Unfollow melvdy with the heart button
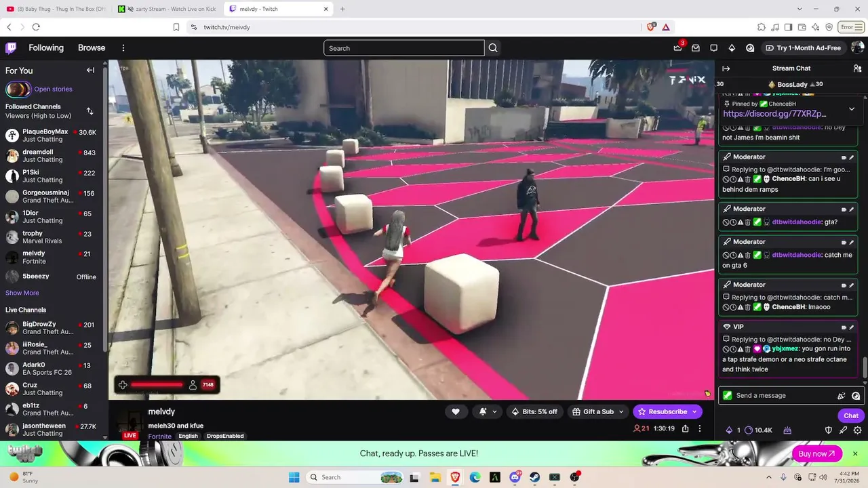The image size is (868, 488). pyautogui.click(x=456, y=411)
